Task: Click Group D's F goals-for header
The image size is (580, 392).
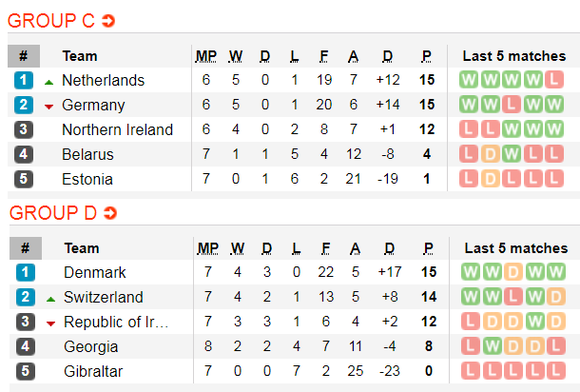Action: point(326,248)
